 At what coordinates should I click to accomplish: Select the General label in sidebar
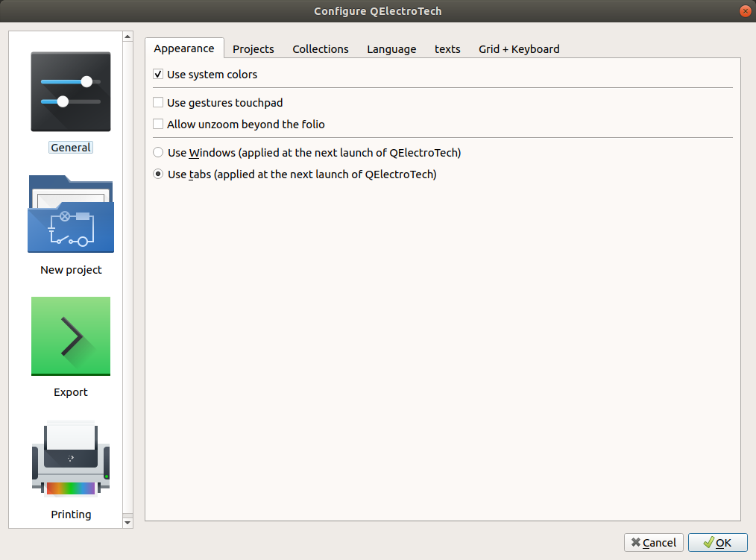click(x=71, y=148)
